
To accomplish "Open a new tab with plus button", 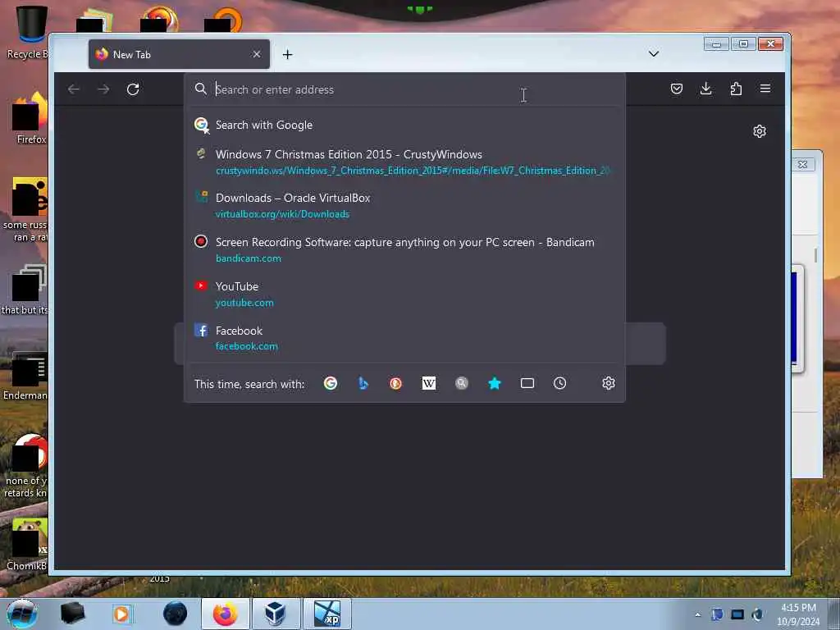I will [288, 55].
